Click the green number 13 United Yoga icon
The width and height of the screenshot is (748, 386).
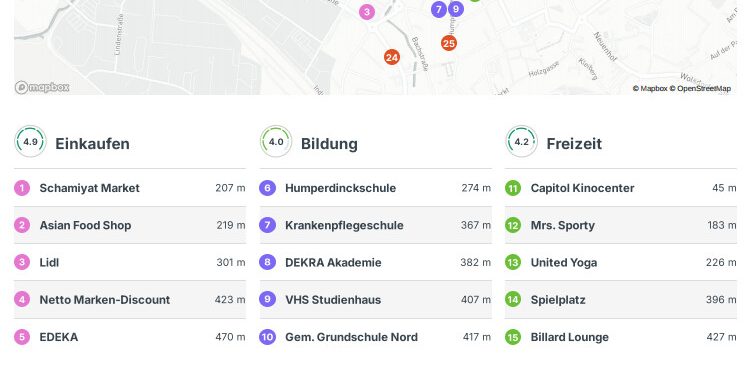coord(513,262)
